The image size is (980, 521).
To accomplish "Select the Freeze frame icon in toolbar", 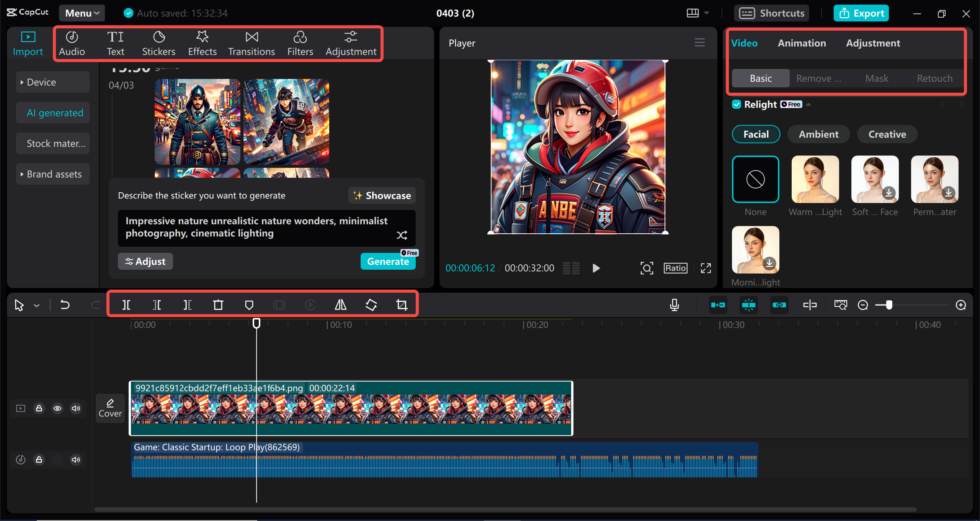I will point(279,304).
